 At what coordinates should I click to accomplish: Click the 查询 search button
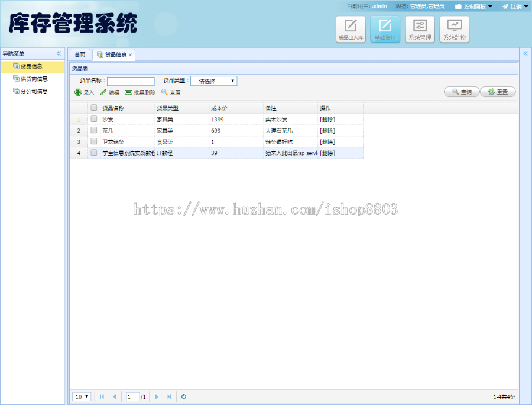coord(461,92)
